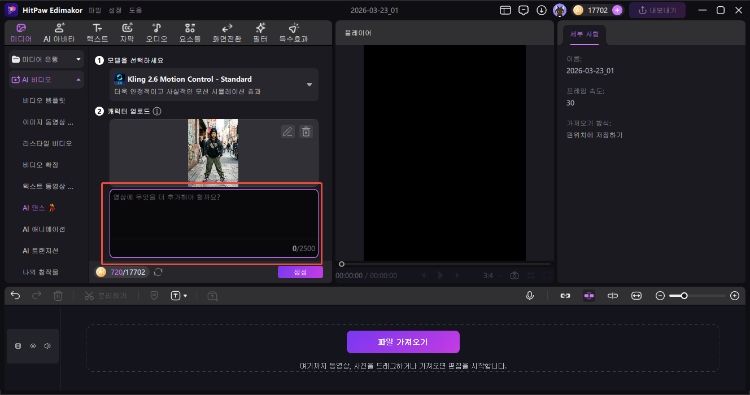Select the details tab in the right panel
The image size is (750, 395).
pyautogui.click(x=584, y=34)
